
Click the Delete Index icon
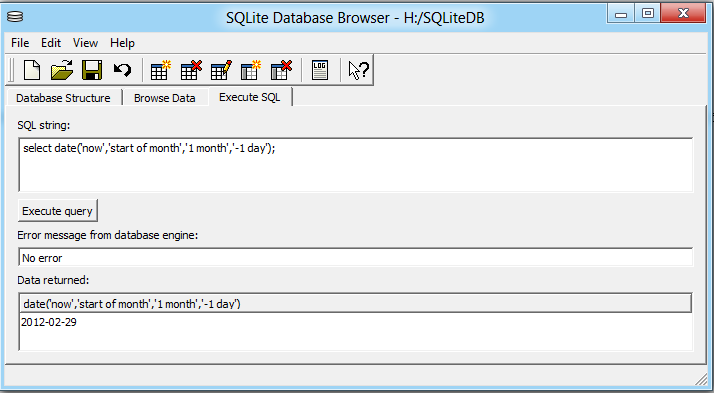click(281, 70)
